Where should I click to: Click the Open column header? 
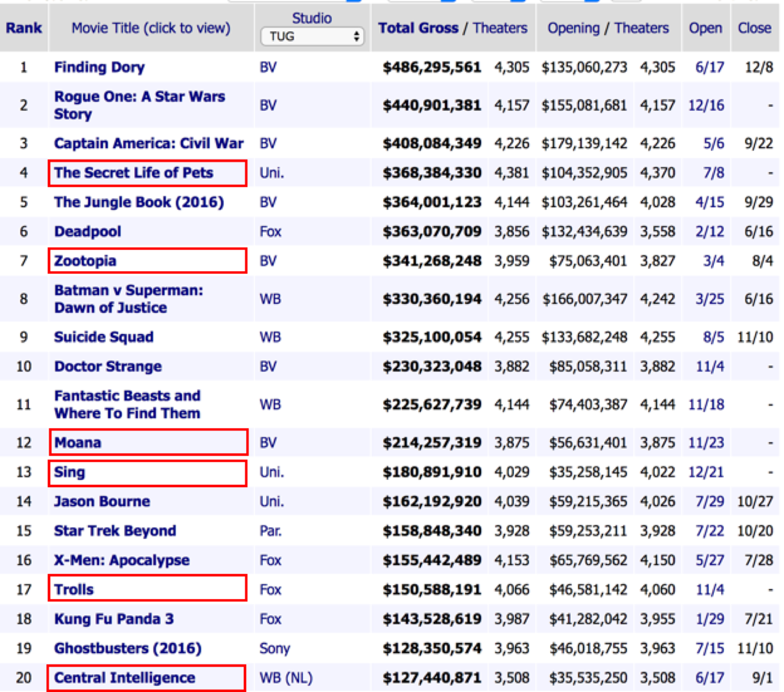[705, 28]
